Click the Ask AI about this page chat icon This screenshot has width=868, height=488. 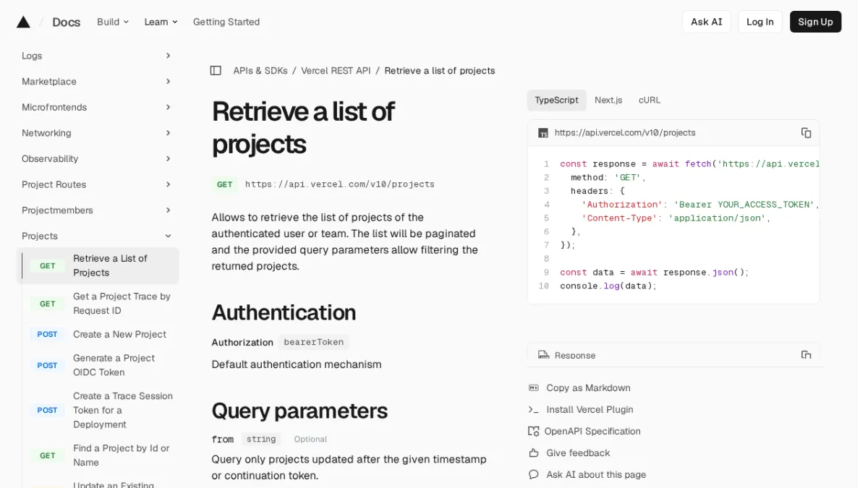tap(534, 474)
